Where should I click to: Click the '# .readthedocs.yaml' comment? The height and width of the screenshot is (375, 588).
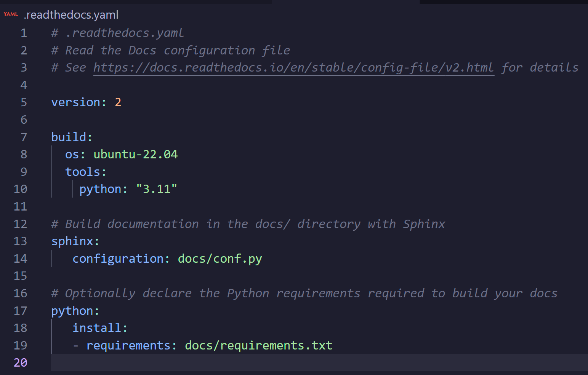click(118, 33)
